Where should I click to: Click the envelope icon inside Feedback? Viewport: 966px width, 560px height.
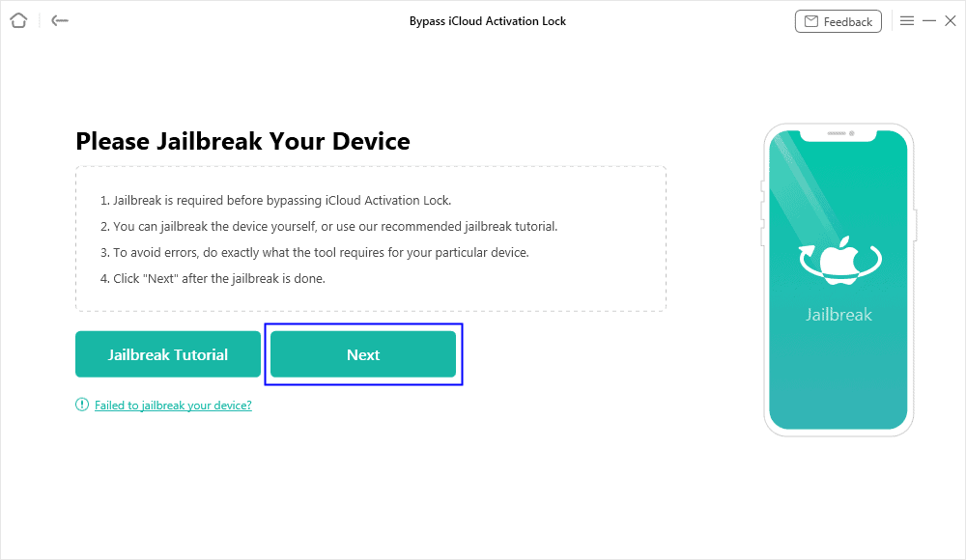[811, 21]
